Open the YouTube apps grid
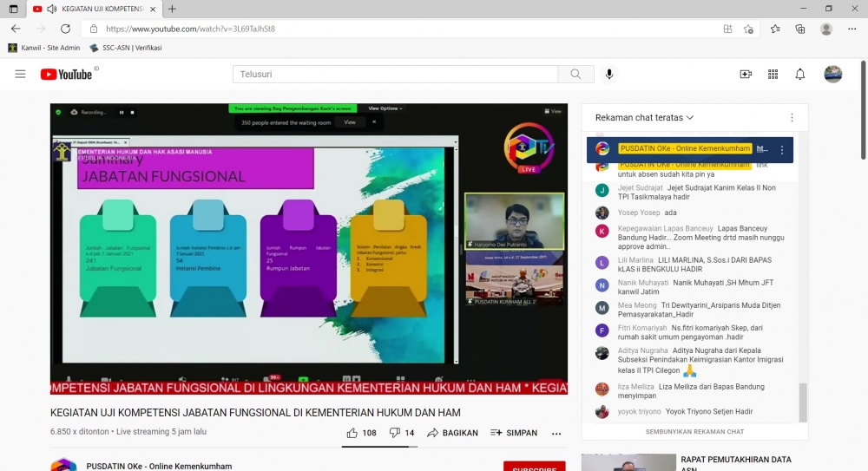868x471 pixels. pos(773,75)
